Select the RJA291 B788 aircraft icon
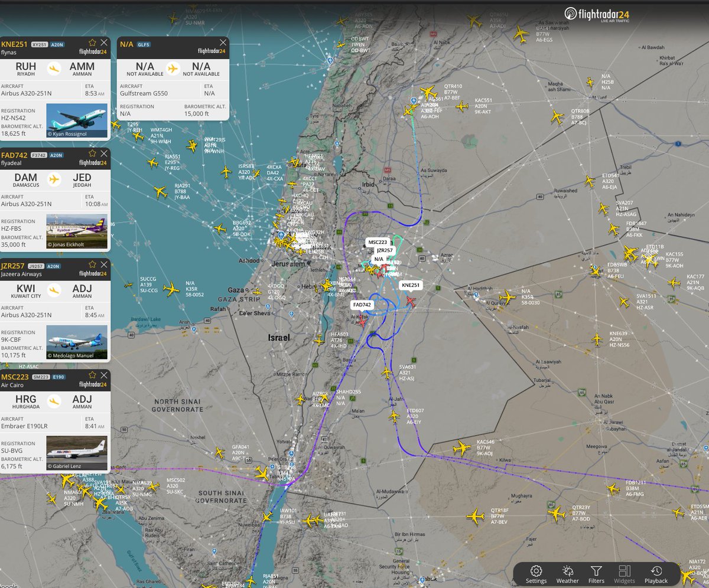Image resolution: width=709 pixels, height=588 pixels. point(161,192)
